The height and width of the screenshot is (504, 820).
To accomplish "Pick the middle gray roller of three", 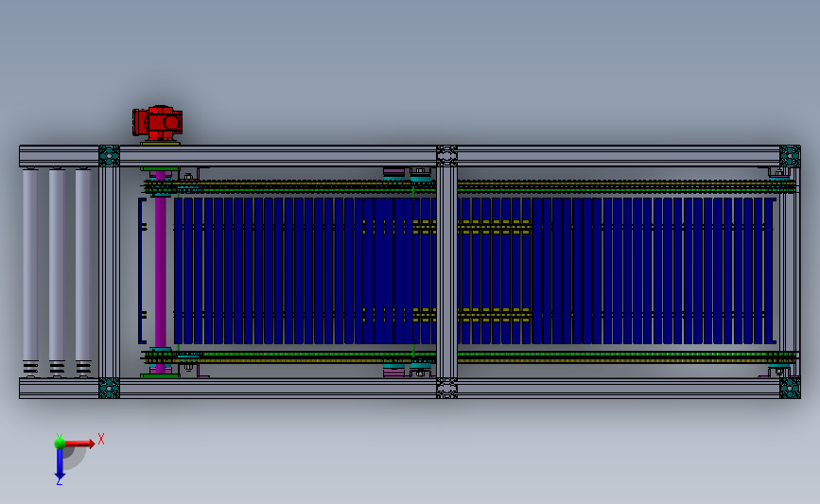I will pos(57,270).
